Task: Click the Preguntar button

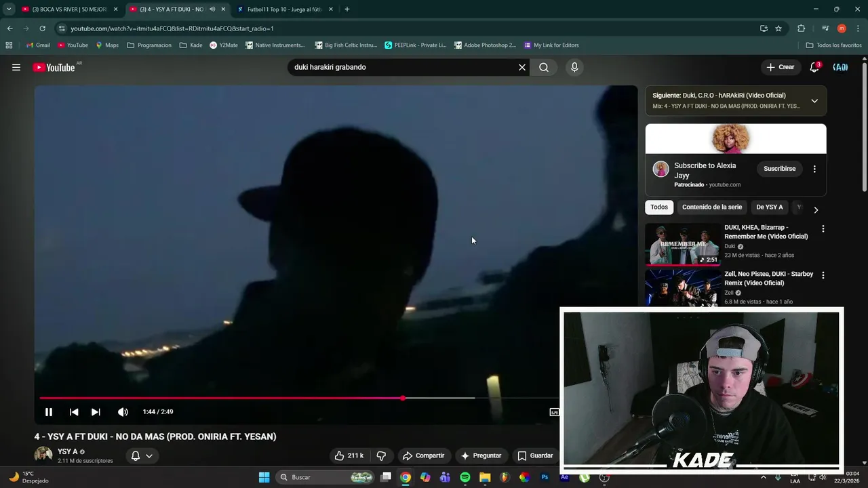Action: [x=481, y=455]
